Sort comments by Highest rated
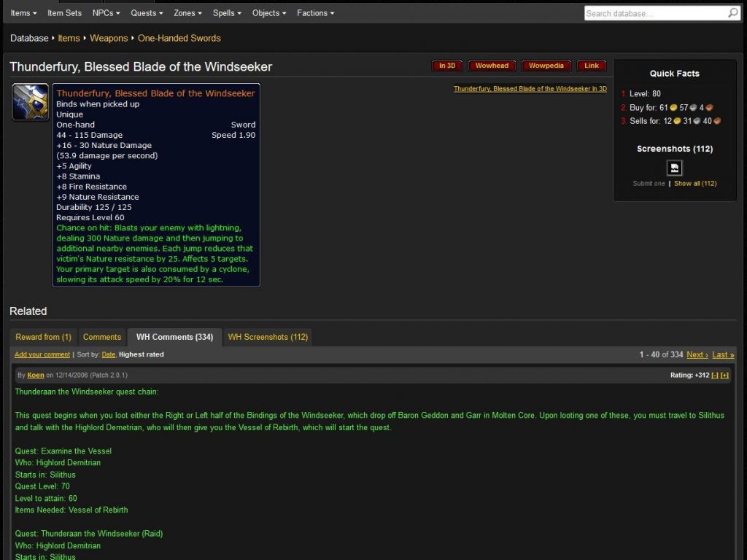 pyautogui.click(x=141, y=355)
